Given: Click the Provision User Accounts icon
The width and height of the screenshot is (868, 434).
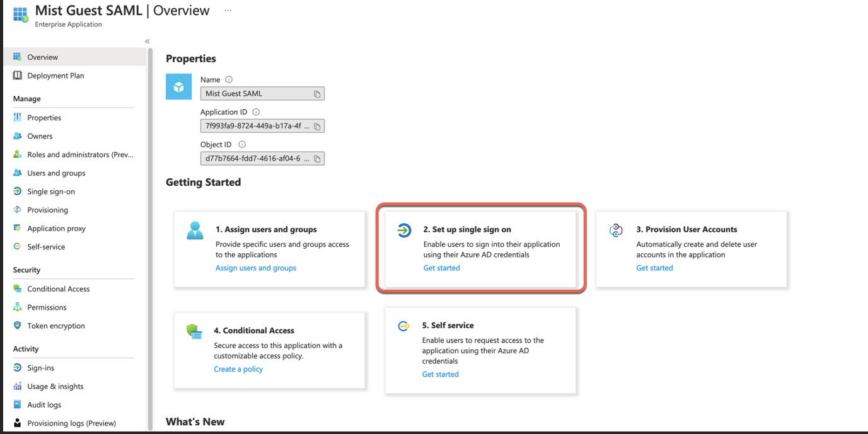Looking at the screenshot, I should coord(616,231).
